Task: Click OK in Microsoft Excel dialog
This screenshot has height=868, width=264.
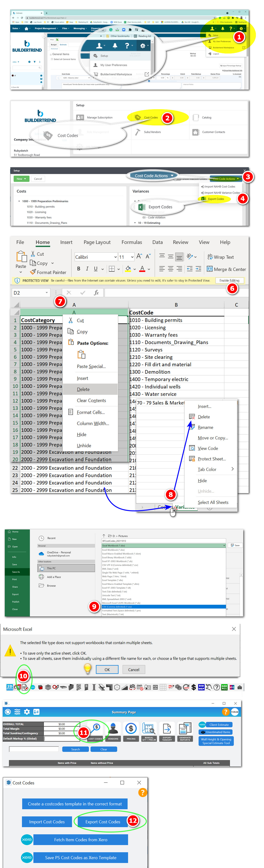Action: pos(107,669)
